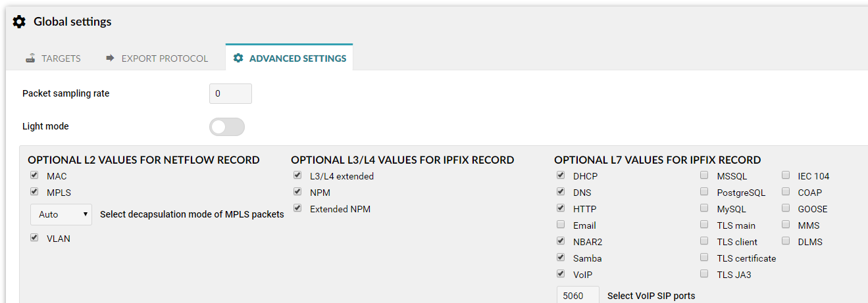Click the VoIP SIP ports field

578,295
